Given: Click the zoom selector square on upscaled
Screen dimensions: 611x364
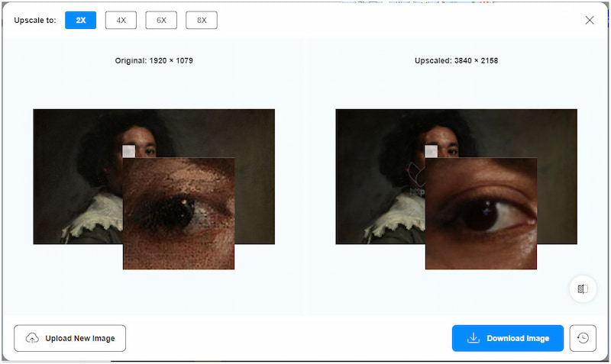Looking at the screenshot, I should click(x=431, y=151).
